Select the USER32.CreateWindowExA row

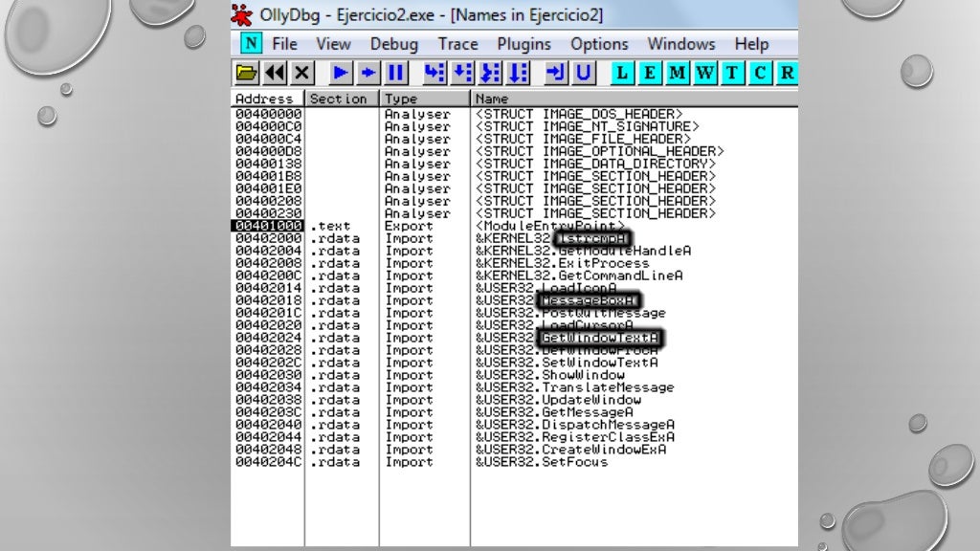(514, 450)
